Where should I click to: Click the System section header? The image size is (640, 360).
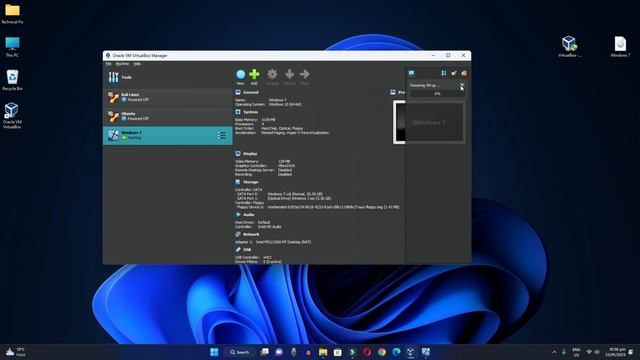tap(251, 112)
